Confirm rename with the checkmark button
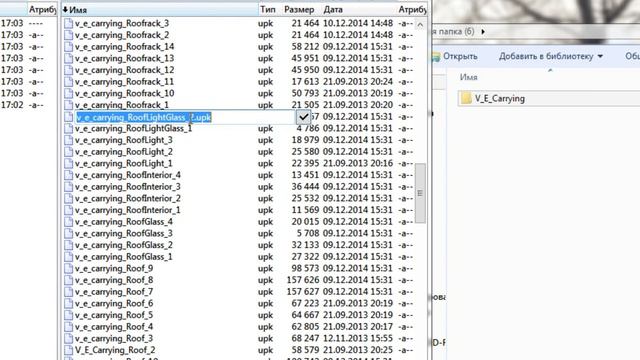The width and height of the screenshot is (640, 360). [303, 117]
